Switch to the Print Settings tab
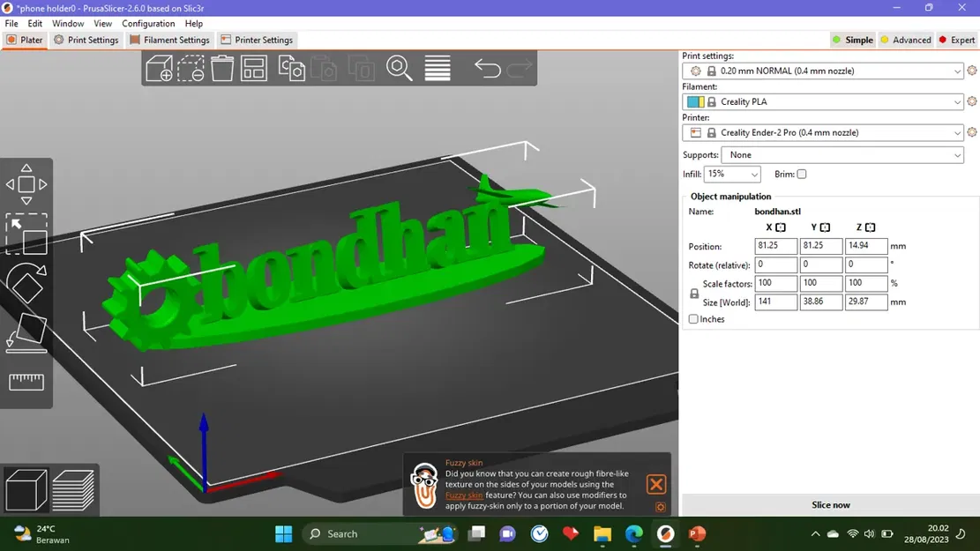This screenshot has height=551, width=980. [86, 40]
